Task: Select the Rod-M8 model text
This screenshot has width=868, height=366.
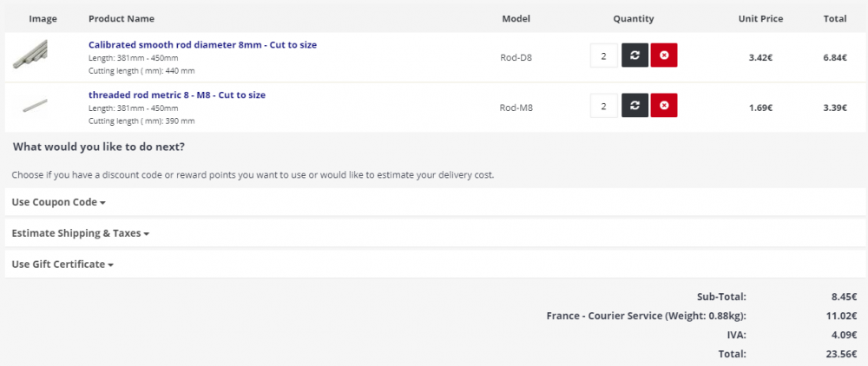Action: (516, 108)
